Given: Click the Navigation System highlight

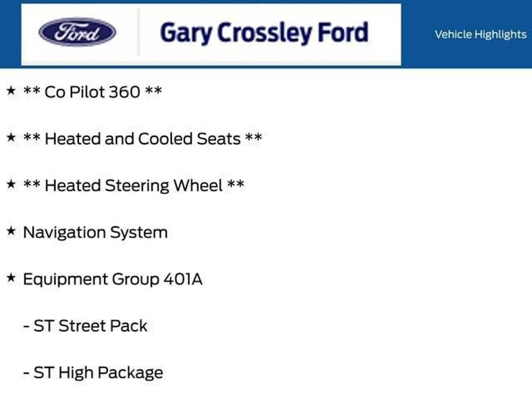Looking at the screenshot, I should click(x=95, y=232).
